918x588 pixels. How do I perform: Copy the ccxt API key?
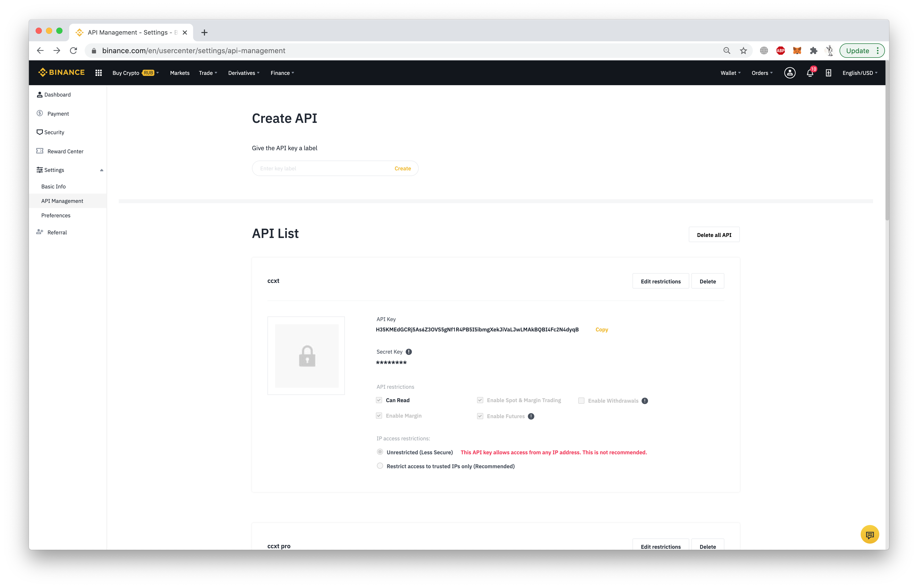pyautogui.click(x=602, y=330)
